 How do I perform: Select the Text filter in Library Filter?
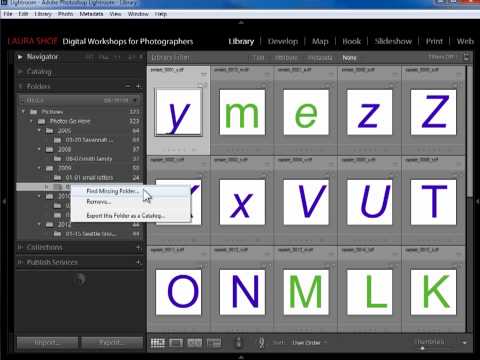tap(259, 57)
